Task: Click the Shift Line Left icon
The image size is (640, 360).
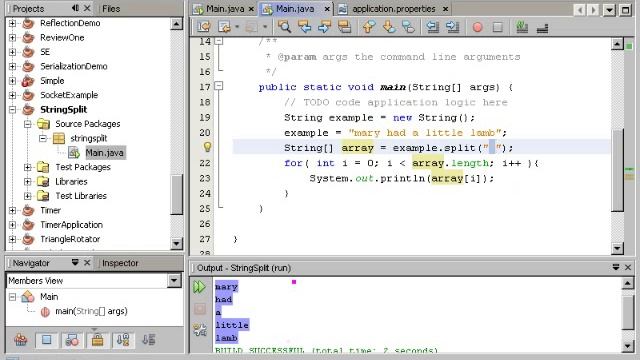Action: click(x=432, y=27)
